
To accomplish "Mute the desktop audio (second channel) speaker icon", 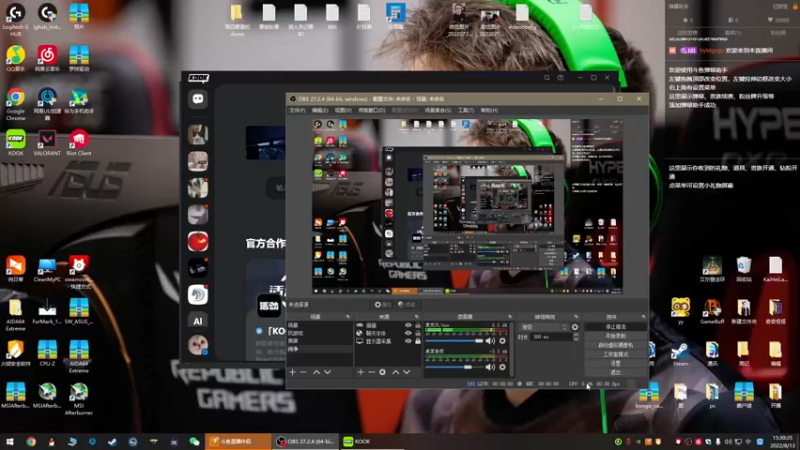I will click(x=490, y=367).
